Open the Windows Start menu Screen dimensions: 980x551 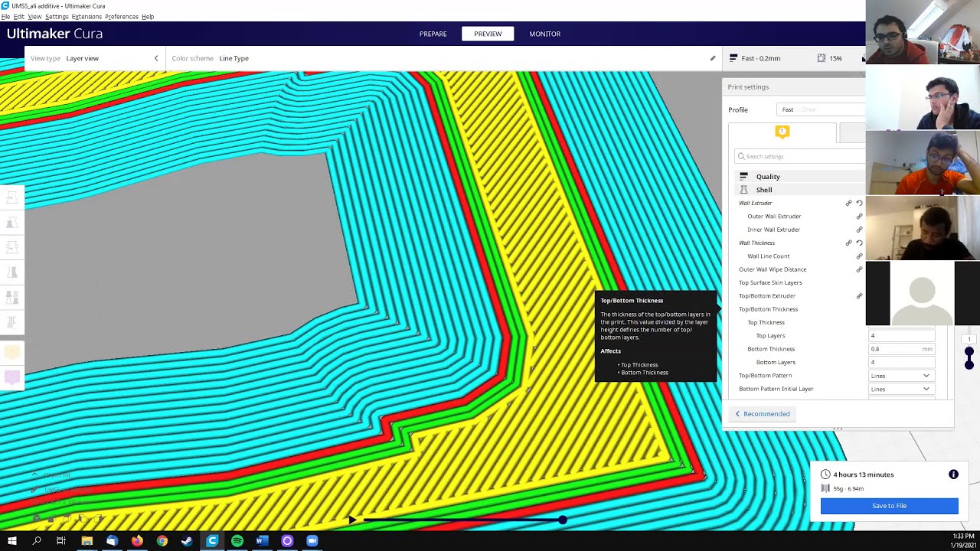[x=11, y=541]
